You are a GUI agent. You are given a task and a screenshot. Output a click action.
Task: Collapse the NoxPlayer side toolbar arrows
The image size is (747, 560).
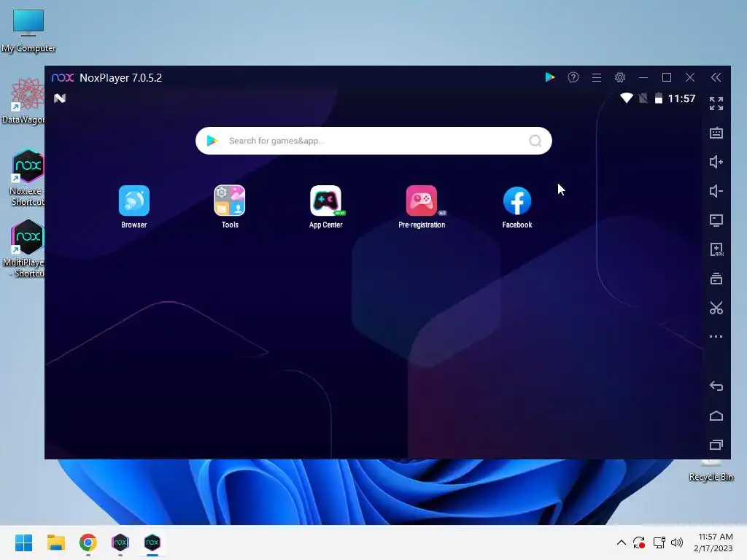click(716, 77)
